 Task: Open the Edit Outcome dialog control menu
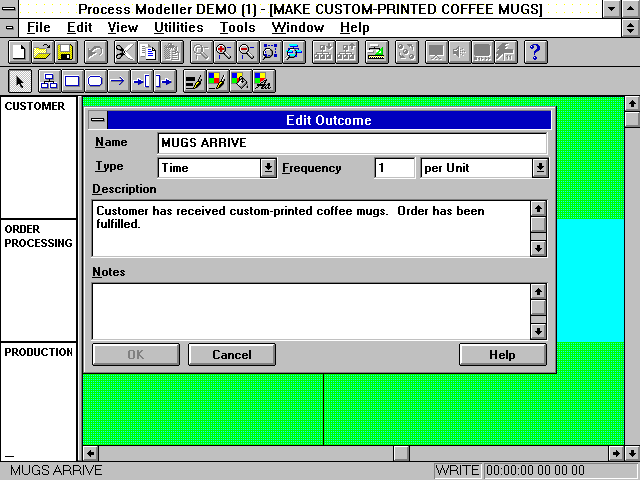pyautogui.click(x=97, y=120)
